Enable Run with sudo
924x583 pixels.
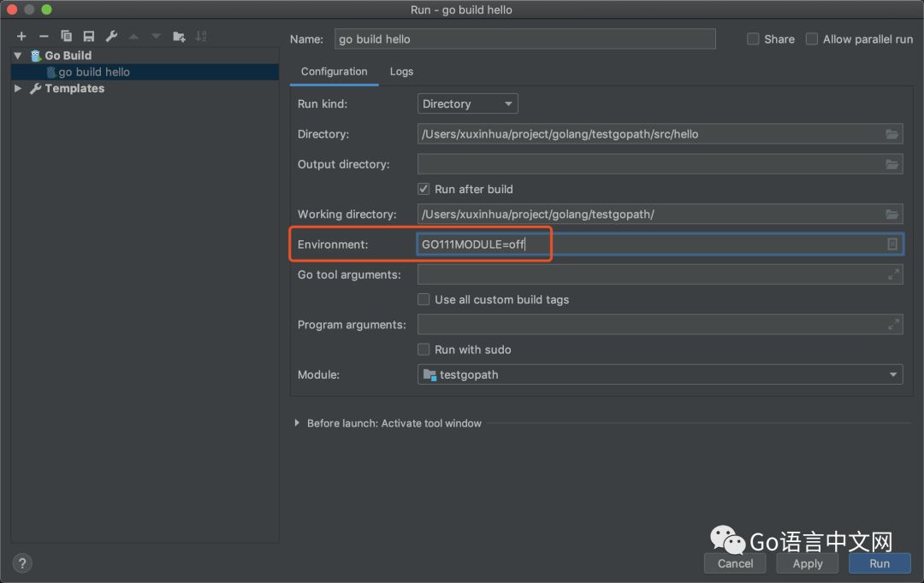click(x=423, y=350)
